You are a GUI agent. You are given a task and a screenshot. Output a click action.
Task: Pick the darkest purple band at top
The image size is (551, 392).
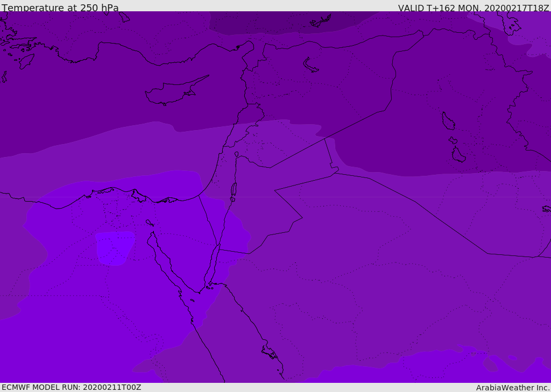280,22
